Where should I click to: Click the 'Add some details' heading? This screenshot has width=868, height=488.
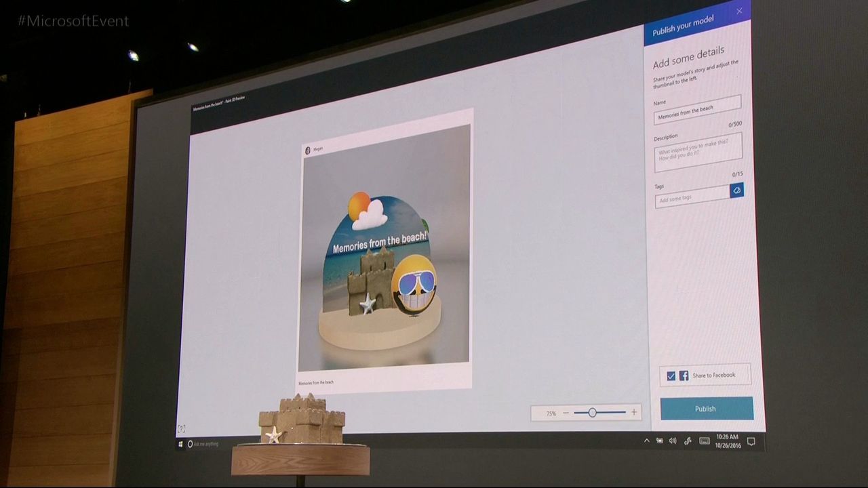(688, 58)
